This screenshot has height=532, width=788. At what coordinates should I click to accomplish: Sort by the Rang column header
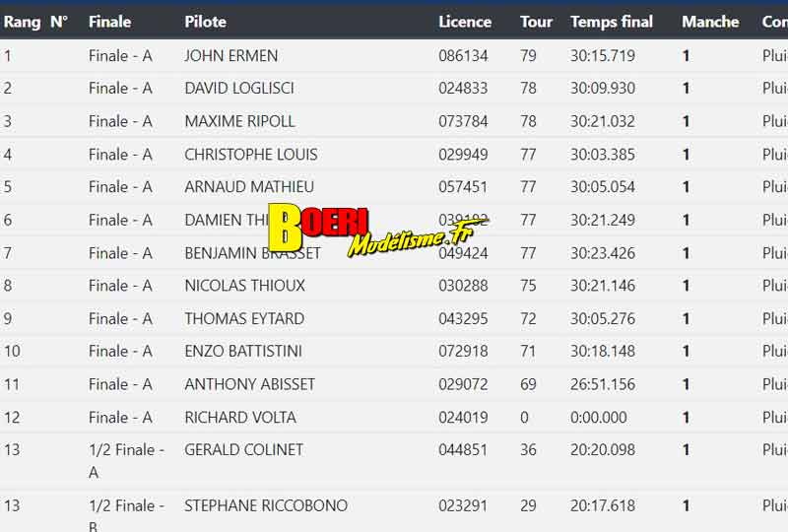[x=22, y=22]
